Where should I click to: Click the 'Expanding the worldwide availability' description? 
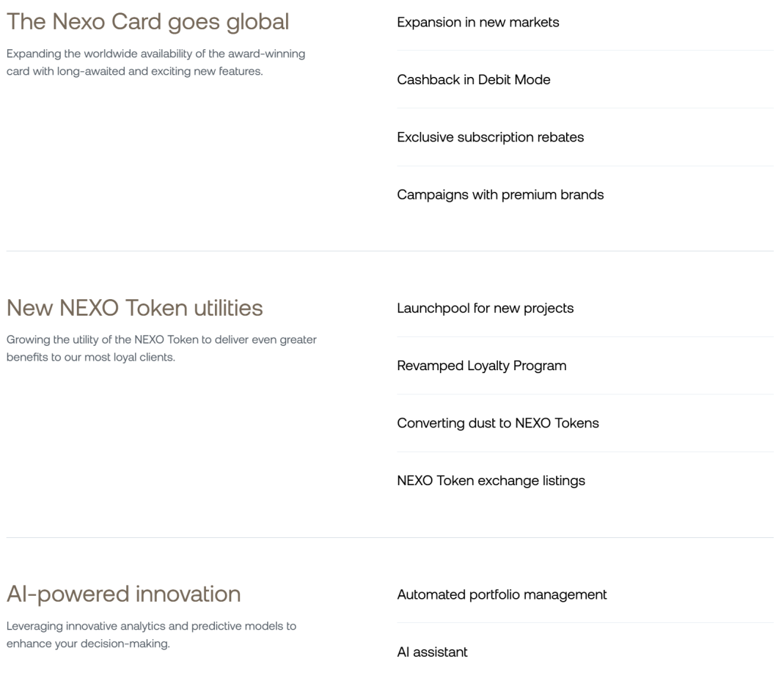click(x=155, y=62)
